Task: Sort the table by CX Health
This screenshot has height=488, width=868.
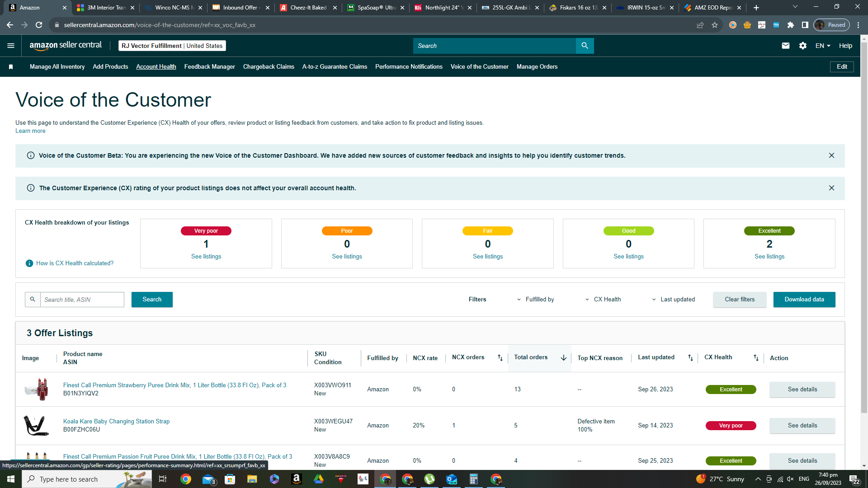Action: pyautogui.click(x=756, y=358)
